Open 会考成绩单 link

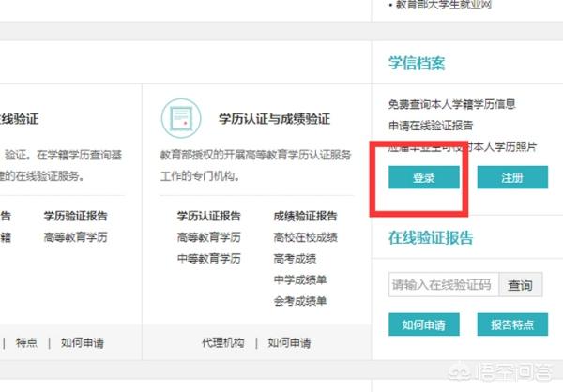click(300, 301)
